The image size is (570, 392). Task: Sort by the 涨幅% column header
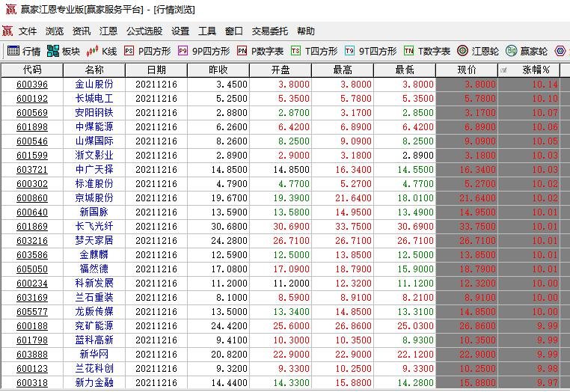click(530, 70)
